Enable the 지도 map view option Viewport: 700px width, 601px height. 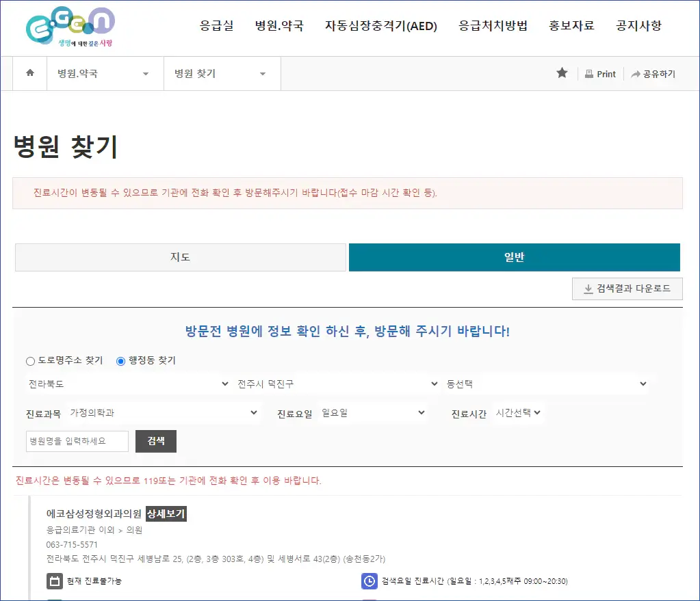180,257
